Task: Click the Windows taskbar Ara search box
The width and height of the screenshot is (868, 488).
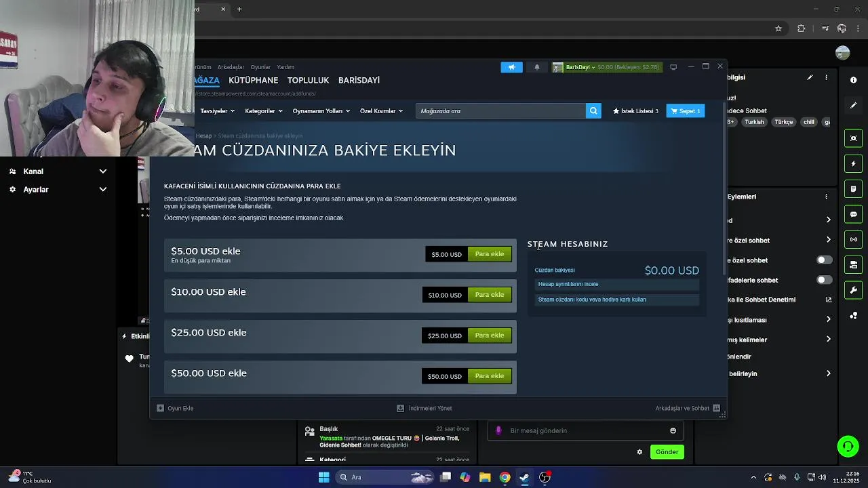Action: (385, 477)
